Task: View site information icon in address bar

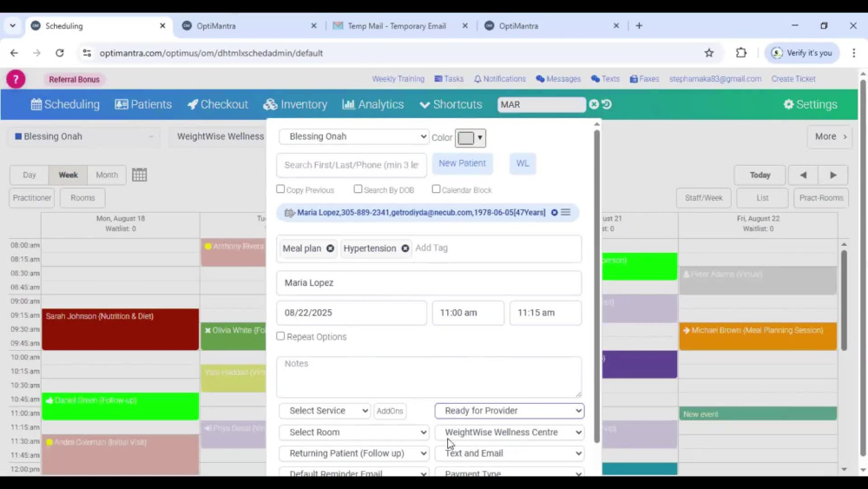Action: 87,53
